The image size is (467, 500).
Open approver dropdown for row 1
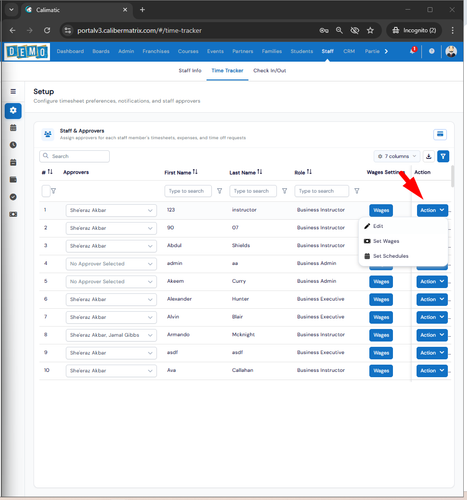click(x=111, y=210)
